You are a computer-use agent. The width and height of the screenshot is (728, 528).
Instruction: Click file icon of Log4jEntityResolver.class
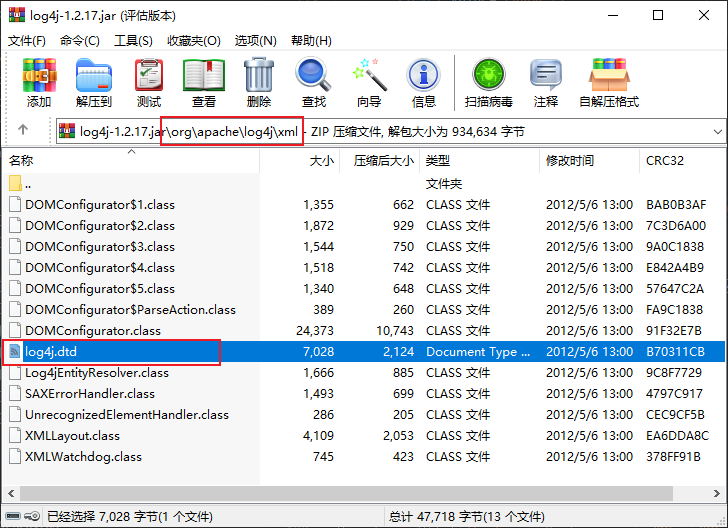coord(15,372)
